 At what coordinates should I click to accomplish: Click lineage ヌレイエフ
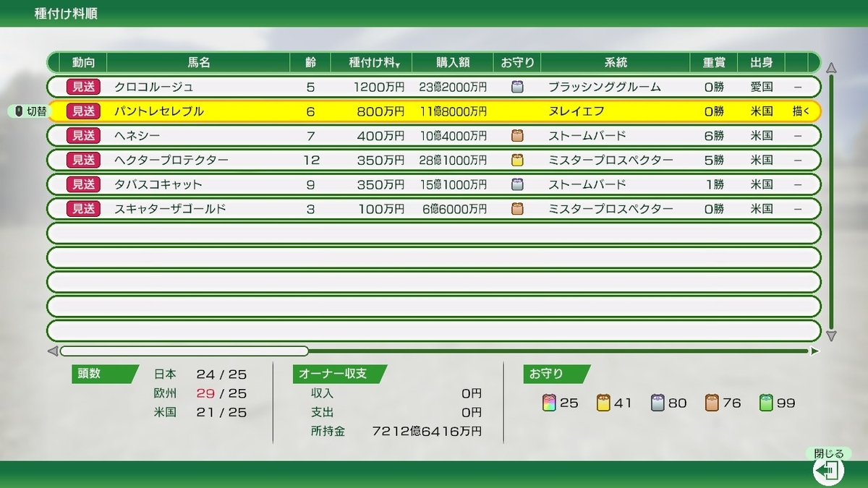coord(576,111)
